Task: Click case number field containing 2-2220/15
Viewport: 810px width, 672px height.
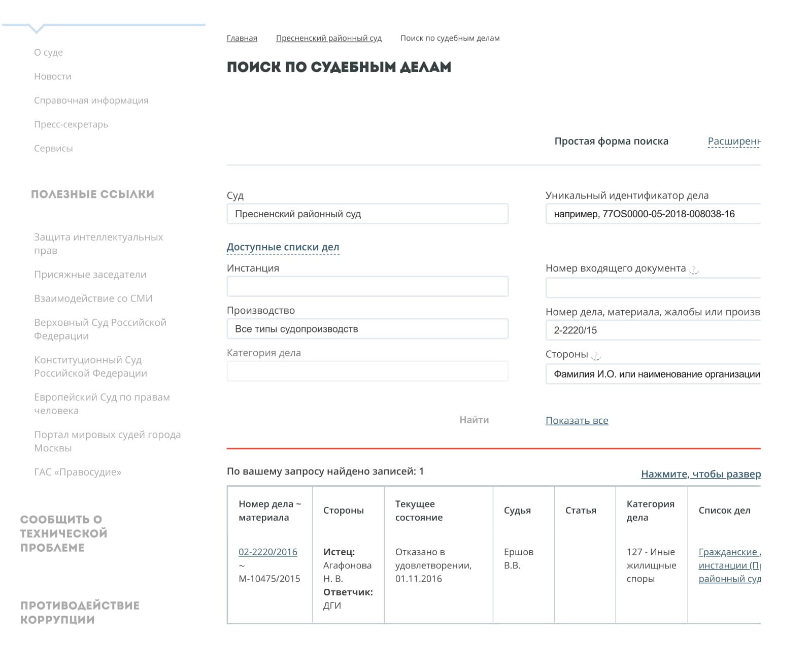Action: point(653,330)
